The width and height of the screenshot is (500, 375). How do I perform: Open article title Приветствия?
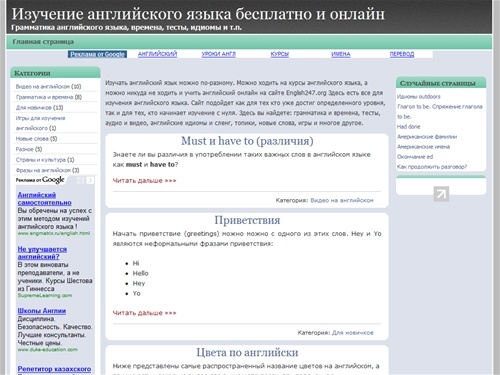[x=247, y=220]
